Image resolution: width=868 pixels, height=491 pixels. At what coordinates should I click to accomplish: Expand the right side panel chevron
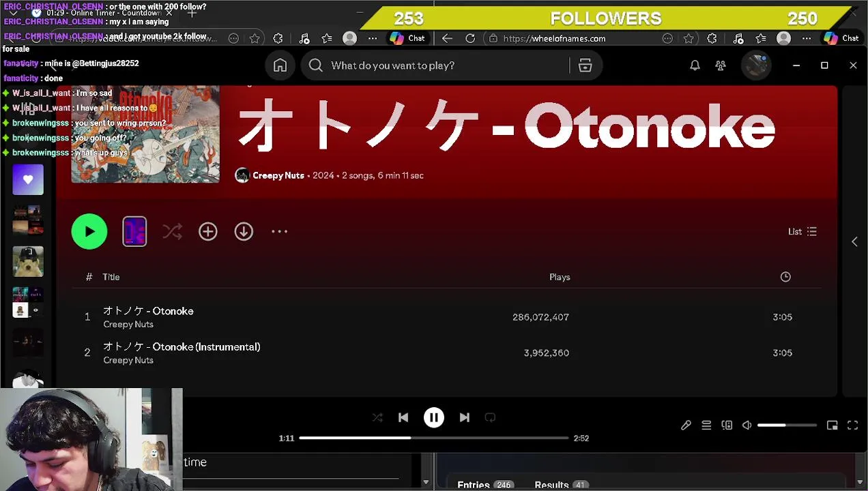[854, 241]
